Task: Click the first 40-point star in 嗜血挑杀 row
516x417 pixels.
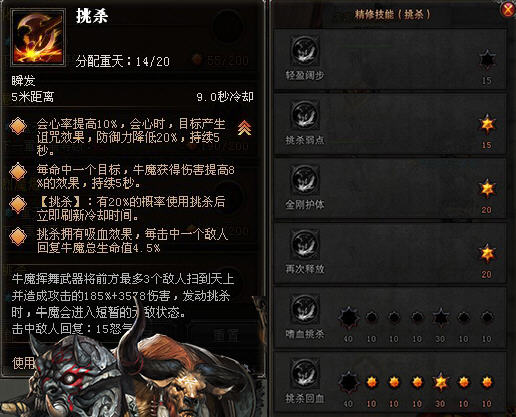Action: (348, 317)
